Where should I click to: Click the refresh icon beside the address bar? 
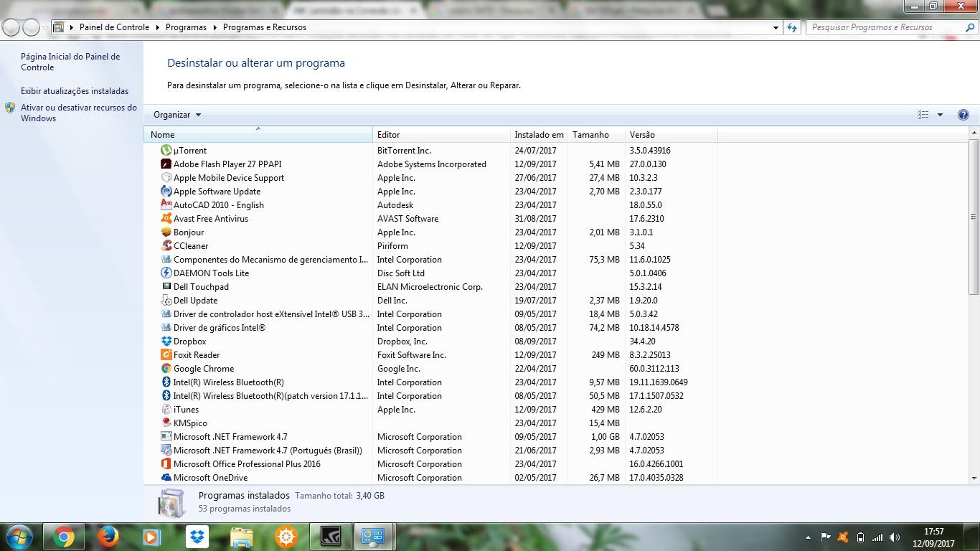point(792,27)
